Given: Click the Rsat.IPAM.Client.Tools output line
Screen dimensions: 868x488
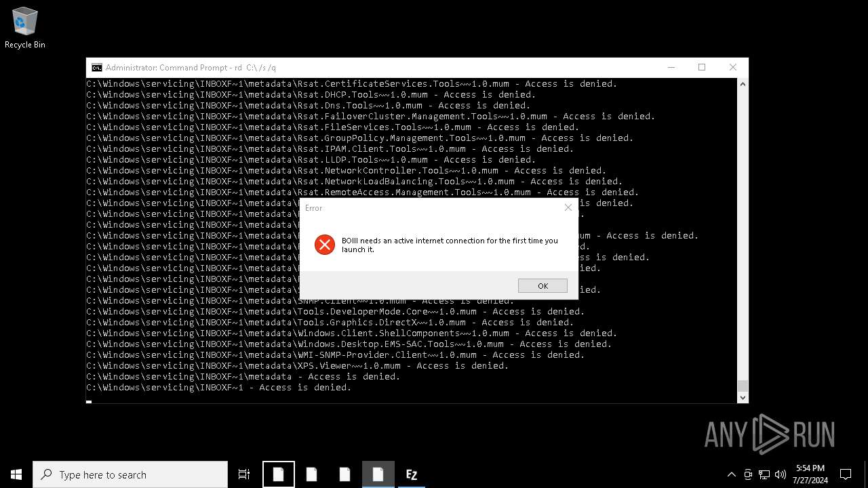Looking at the screenshot, I should click(330, 149).
